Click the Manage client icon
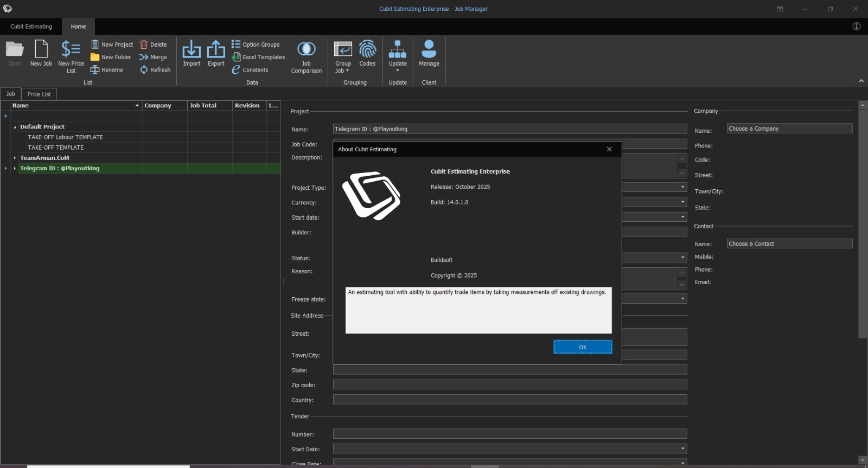This screenshot has width=868, height=468. [x=429, y=50]
